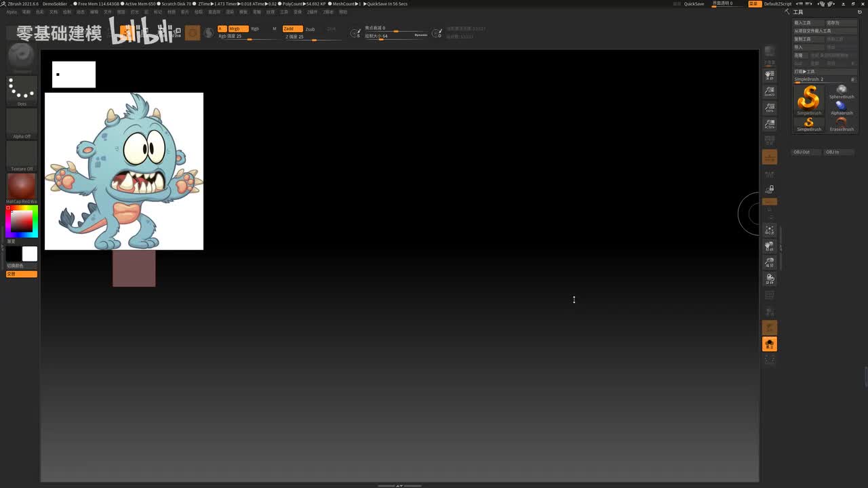Click Load Tool button

click(809, 22)
